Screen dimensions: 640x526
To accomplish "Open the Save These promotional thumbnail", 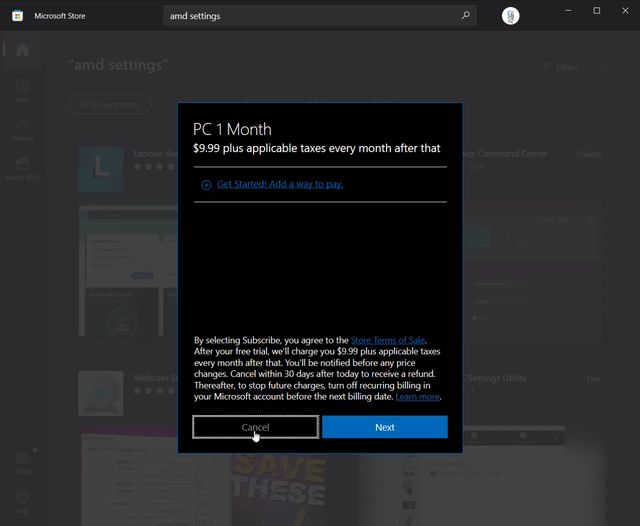I will 279,489.
